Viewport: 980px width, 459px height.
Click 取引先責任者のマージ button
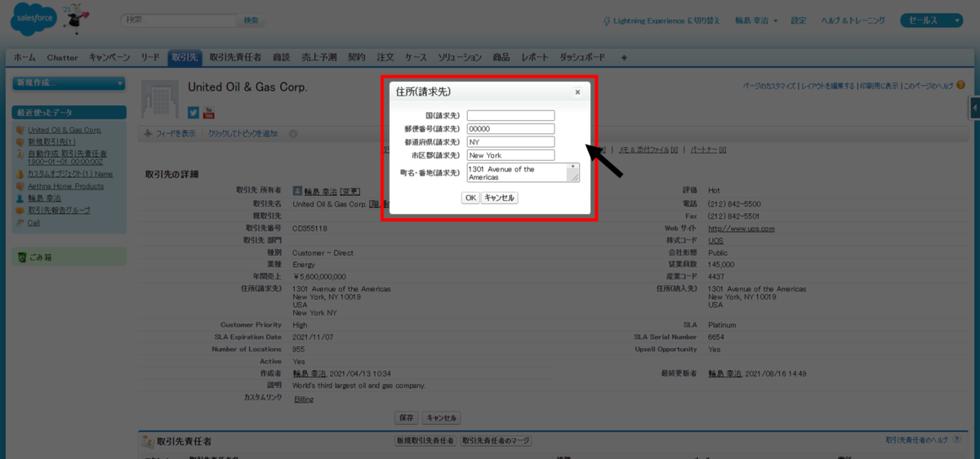point(496,440)
